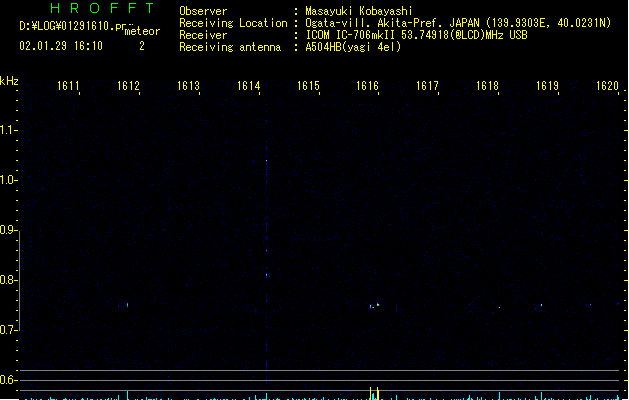Click time axis label 1612

128,86
